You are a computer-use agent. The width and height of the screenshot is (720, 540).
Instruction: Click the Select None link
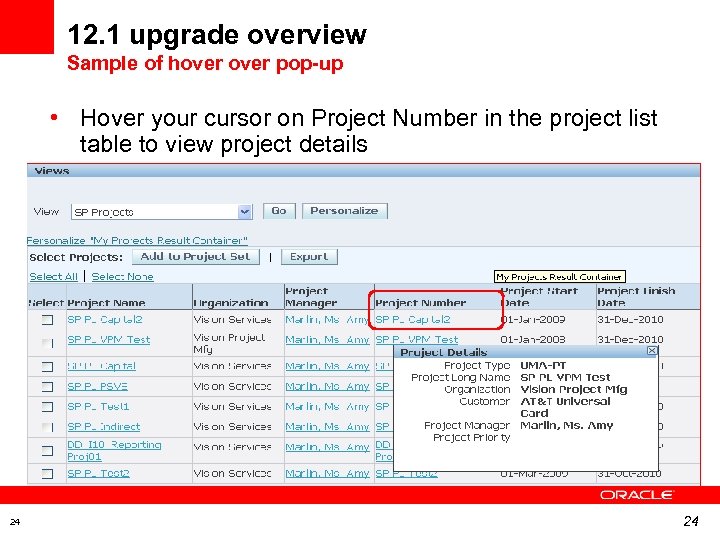(x=123, y=277)
